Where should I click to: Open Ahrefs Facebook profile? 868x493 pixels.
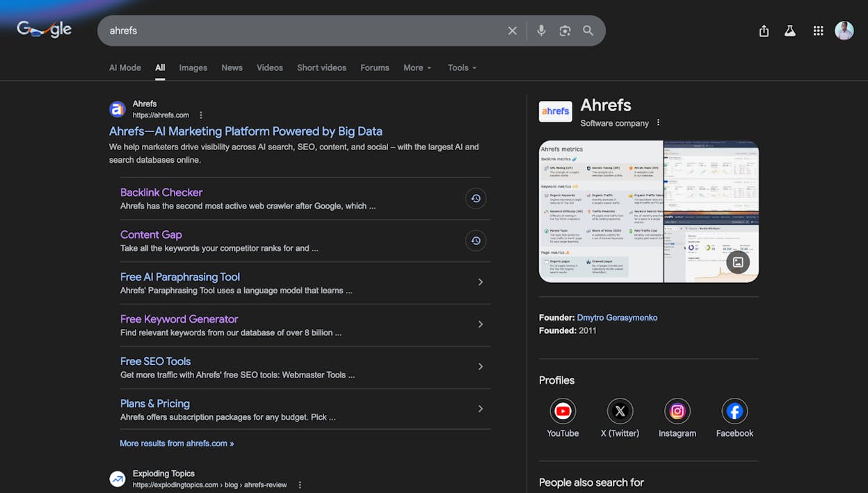tap(734, 418)
